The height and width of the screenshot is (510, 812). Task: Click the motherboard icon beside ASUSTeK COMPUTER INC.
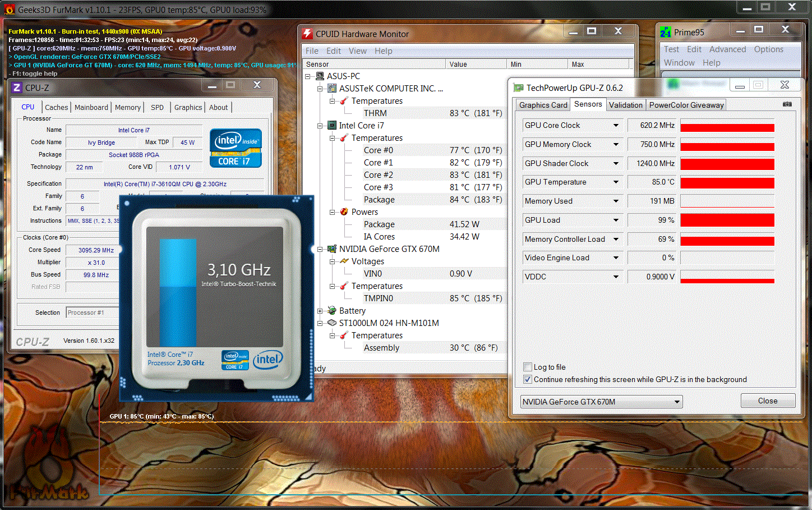point(332,88)
